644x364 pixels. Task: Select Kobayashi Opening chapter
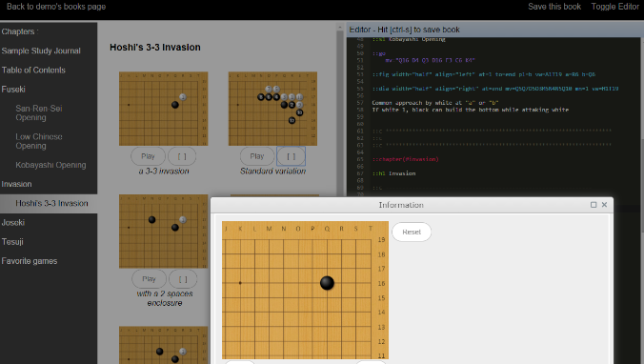pyautogui.click(x=50, y=165)
